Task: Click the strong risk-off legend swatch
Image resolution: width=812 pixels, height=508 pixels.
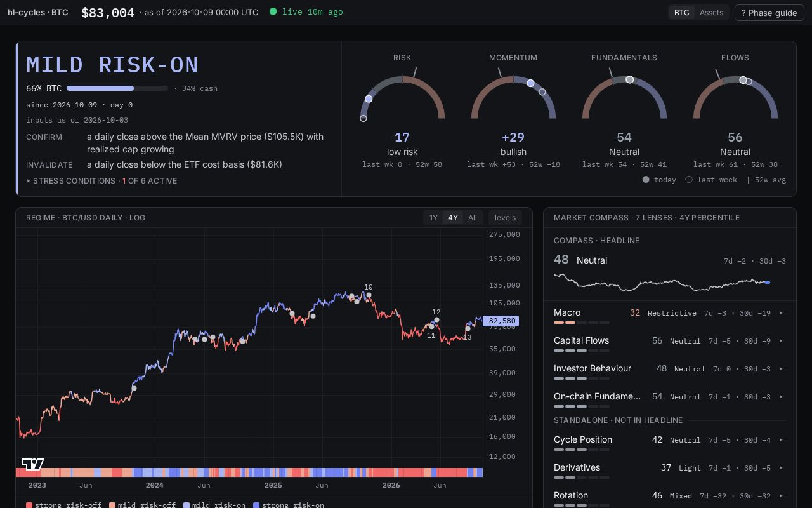Action: [x=29, y=505]
